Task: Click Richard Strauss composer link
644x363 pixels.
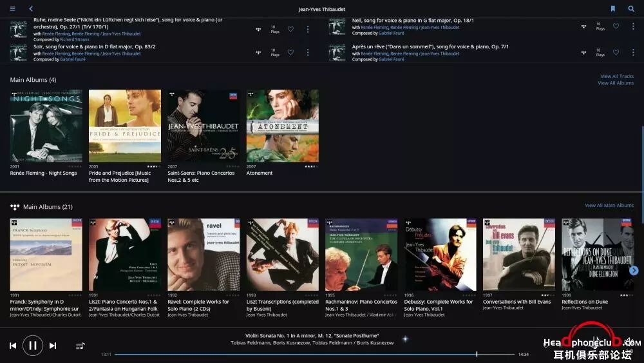Action: (74, 39)
